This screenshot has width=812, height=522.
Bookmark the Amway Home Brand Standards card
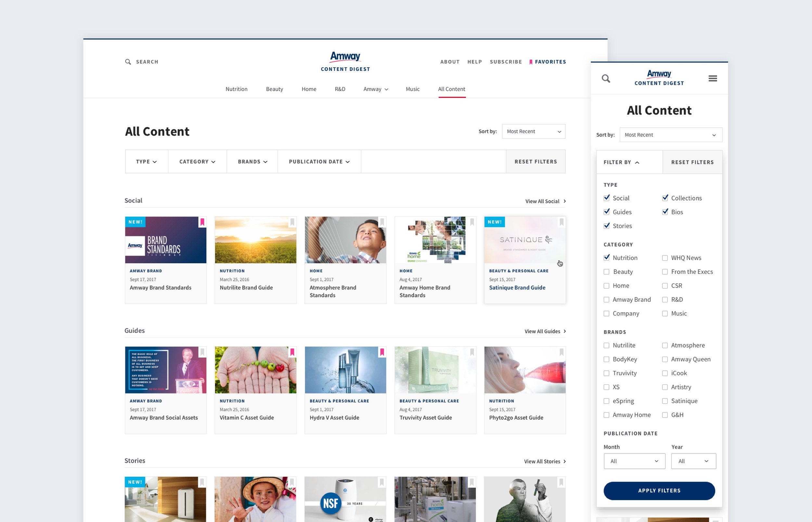[x=472, y=222]
